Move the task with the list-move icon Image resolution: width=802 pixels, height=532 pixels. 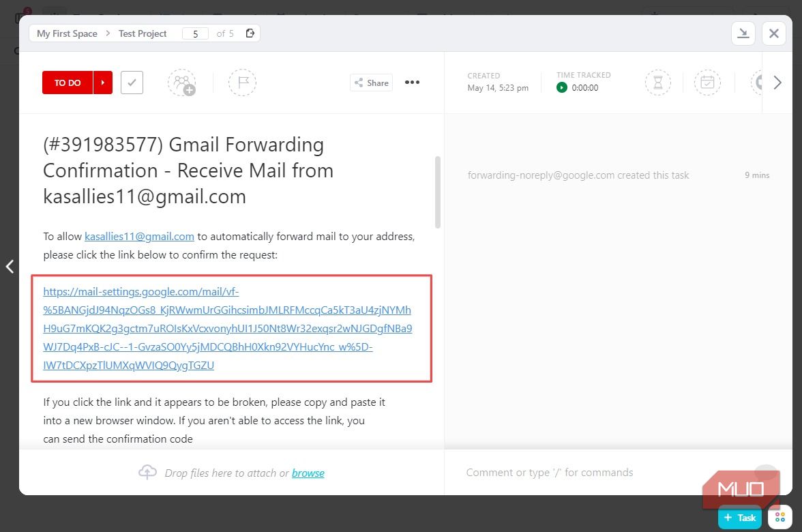250,33
